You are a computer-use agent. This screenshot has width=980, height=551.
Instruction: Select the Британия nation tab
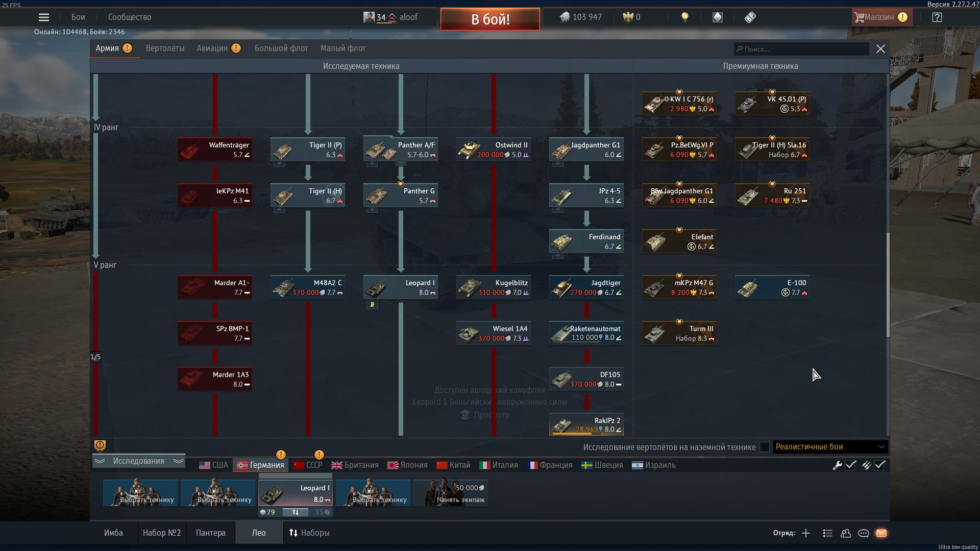tap(355, 465)
